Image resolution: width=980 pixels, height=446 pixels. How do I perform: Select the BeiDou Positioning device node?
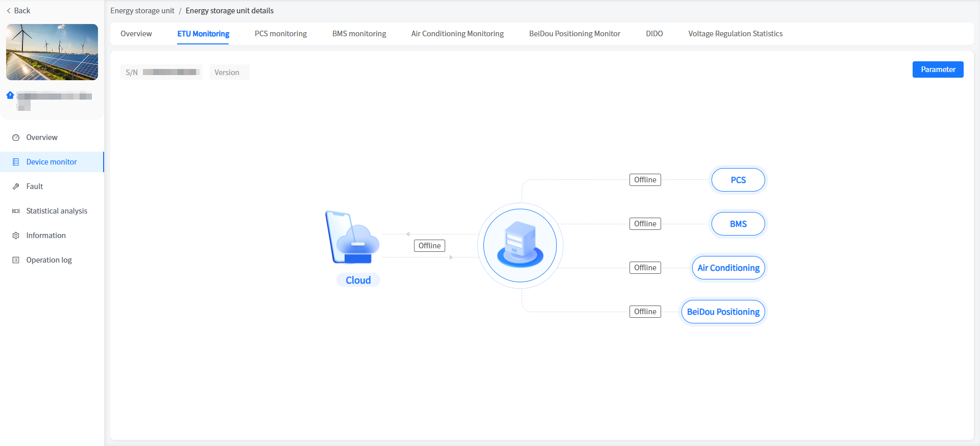(723, 312)
